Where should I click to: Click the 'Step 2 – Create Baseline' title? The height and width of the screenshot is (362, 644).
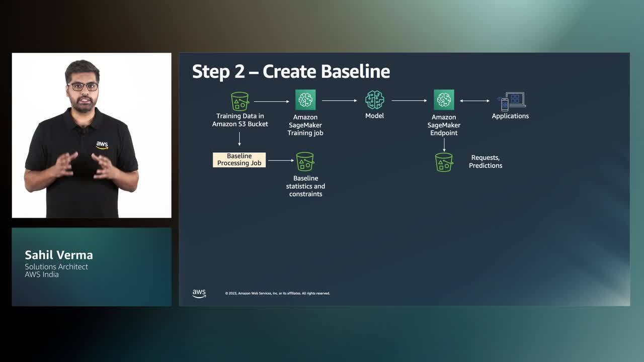click(x=291, y=71)
